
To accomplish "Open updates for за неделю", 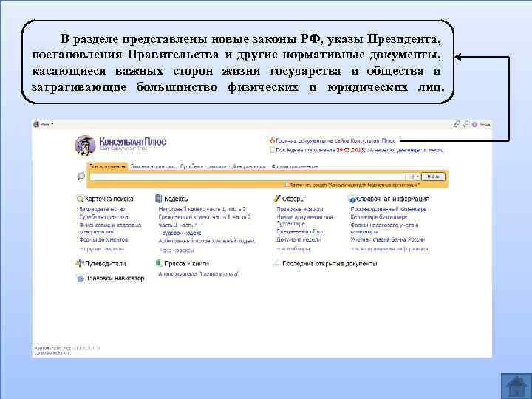I will 380,150.
